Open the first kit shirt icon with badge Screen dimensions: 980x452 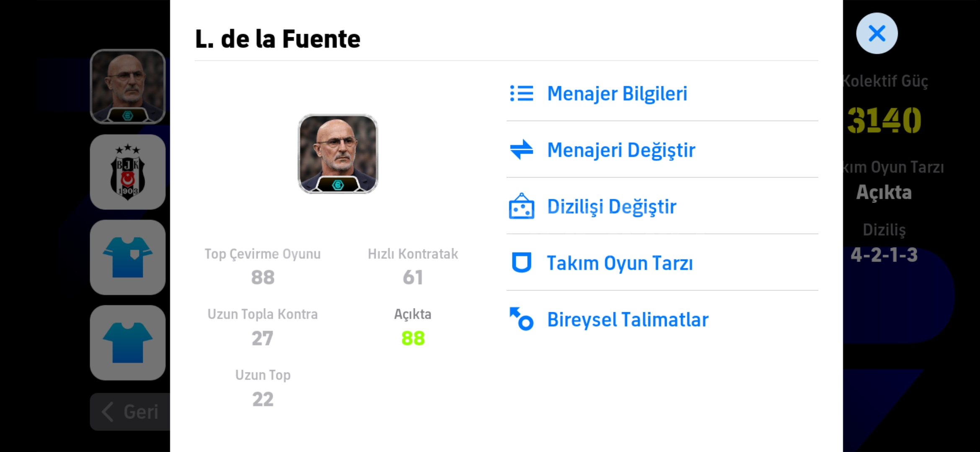click(128, 257)
